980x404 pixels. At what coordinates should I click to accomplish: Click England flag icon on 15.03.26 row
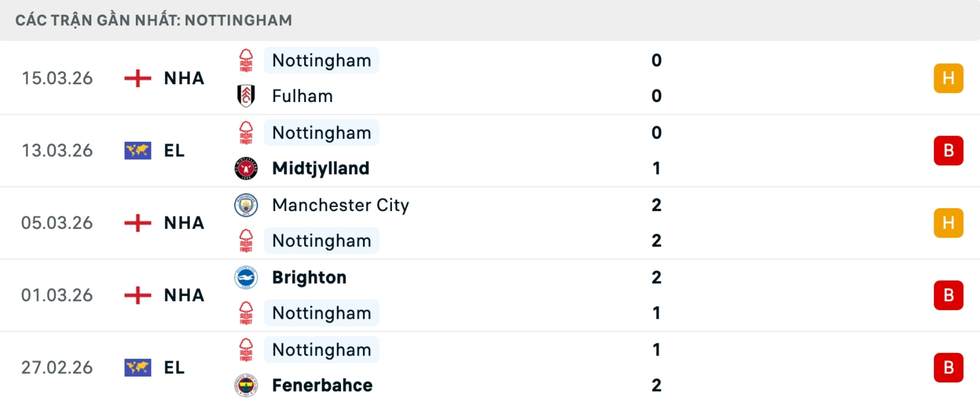tap(138, 78)
